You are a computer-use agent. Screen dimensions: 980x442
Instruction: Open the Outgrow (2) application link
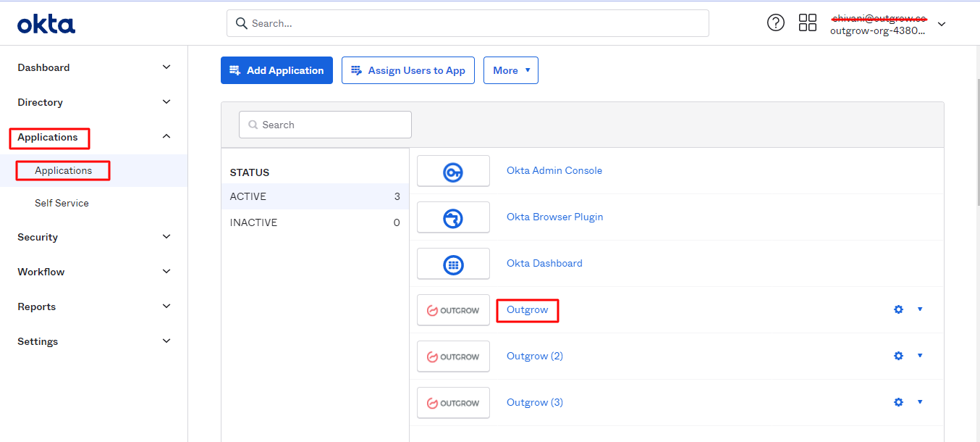[535, 356]
